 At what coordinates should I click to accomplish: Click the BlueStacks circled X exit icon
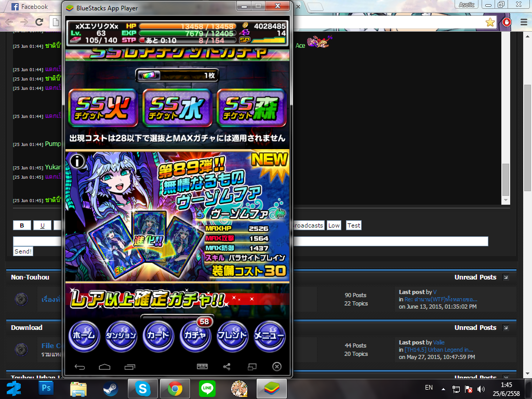coord(277,366)
